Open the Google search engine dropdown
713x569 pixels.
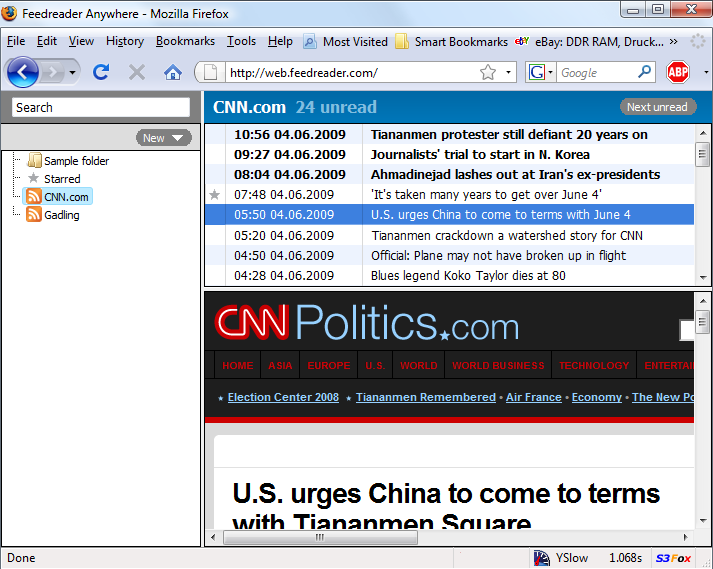(x=541, y=72)
